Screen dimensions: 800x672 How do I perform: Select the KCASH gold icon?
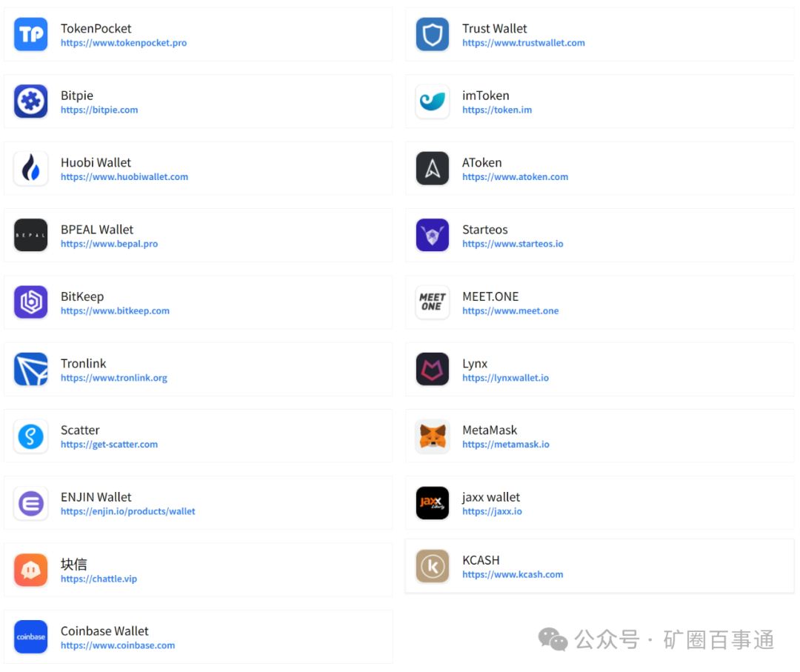[432, 566]
